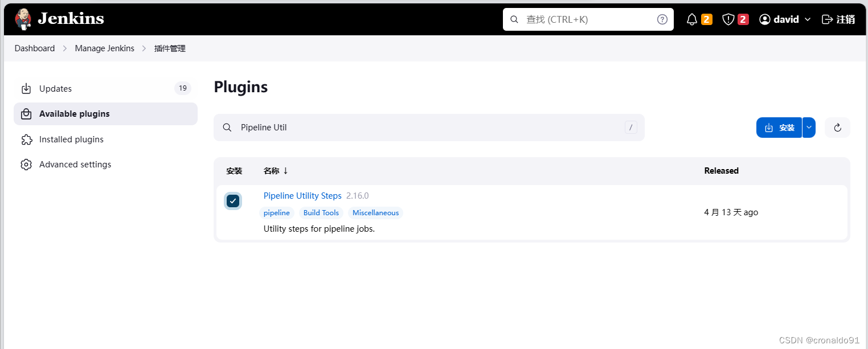
Task: Click the Utility steps for pipeline jobs description
Action: tap(319, 229)
